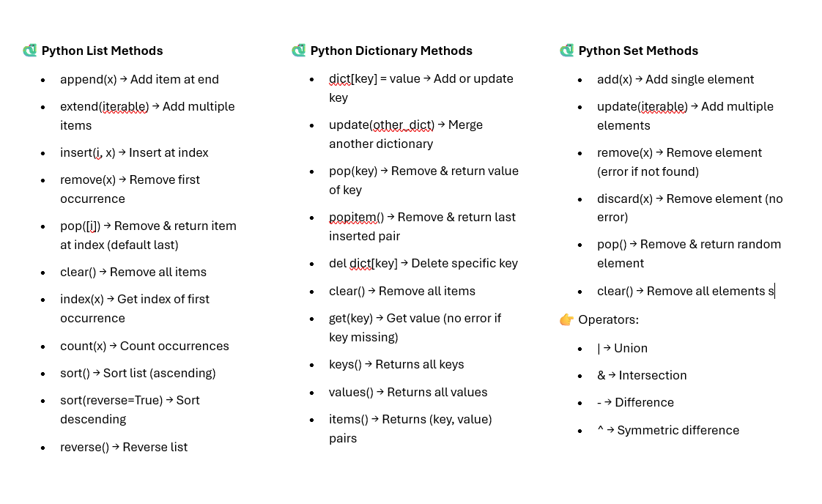822x504 pixels.
Task: Click the Union operator line
Action: pyautogui.click(x=622, y=348)
